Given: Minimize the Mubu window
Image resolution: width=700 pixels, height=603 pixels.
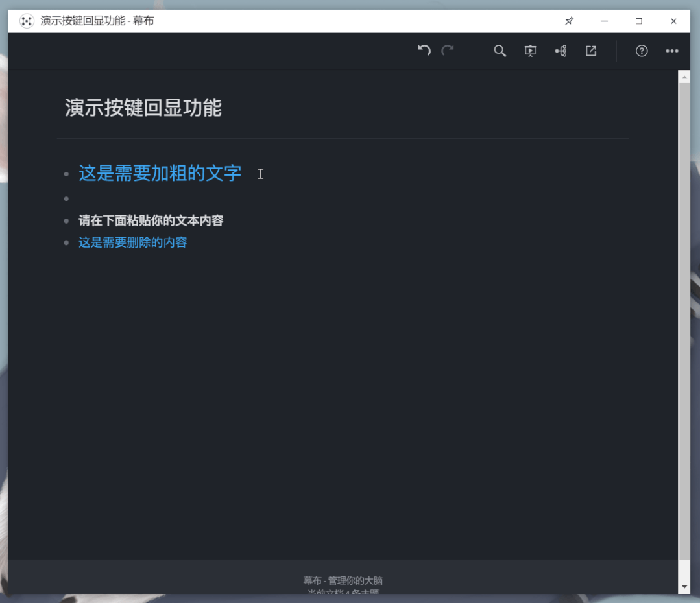Looking at the screenshot, I should pyautogui.click(x=604, y=21).
